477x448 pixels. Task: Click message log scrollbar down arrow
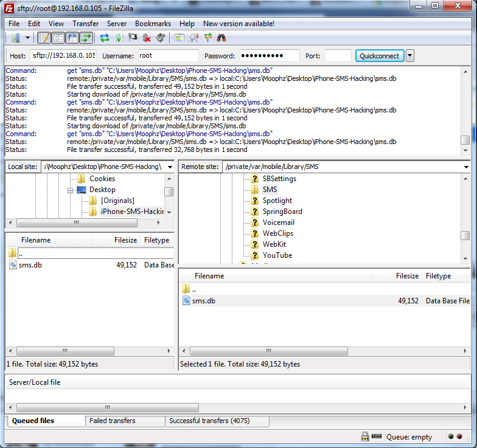tap(465, 151)
